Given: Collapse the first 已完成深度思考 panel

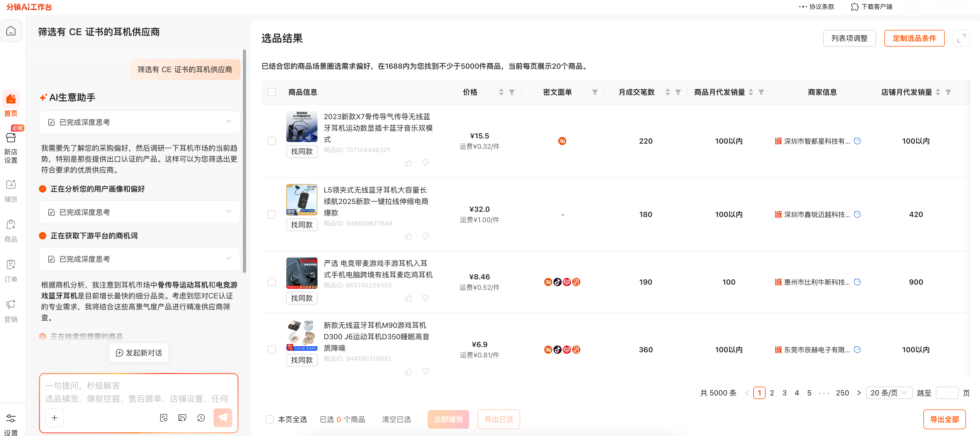Looking at the screenshot, I should (228, 121).
